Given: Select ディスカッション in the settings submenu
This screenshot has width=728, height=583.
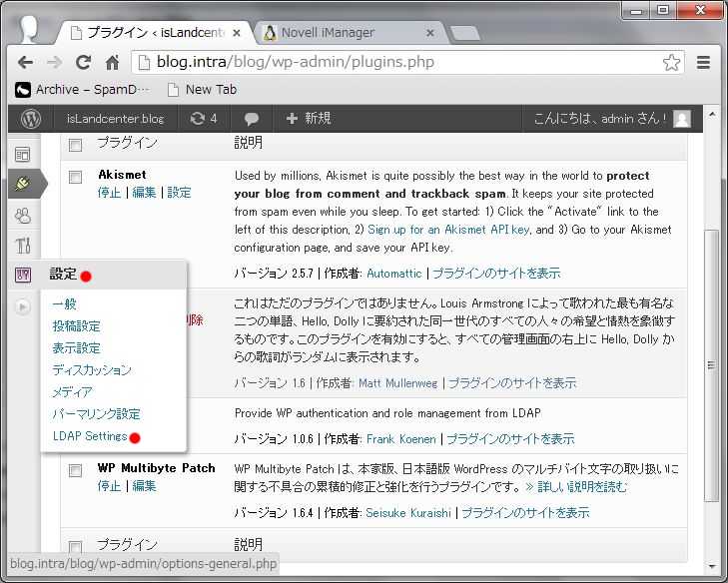Looking at the screenshot, I should tap(92, 370).
